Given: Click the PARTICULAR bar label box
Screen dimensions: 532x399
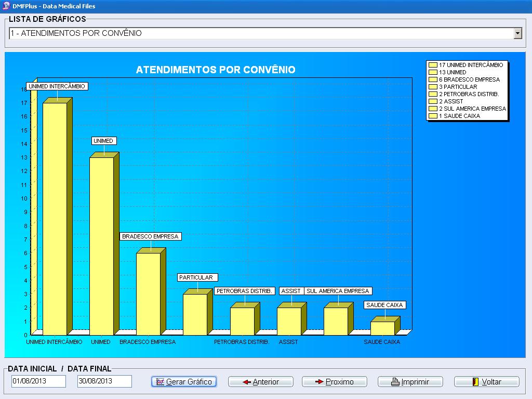Looking at the screenshot, I should coord(197,277).
